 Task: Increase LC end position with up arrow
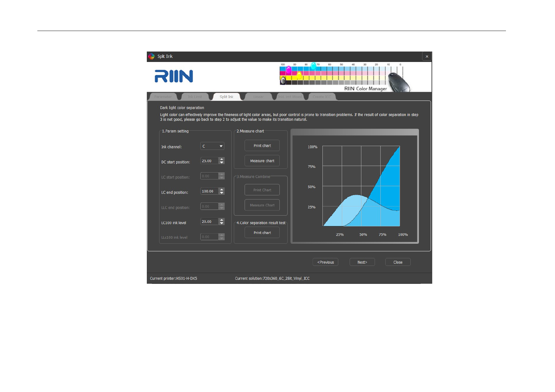(x=222, y=189)
